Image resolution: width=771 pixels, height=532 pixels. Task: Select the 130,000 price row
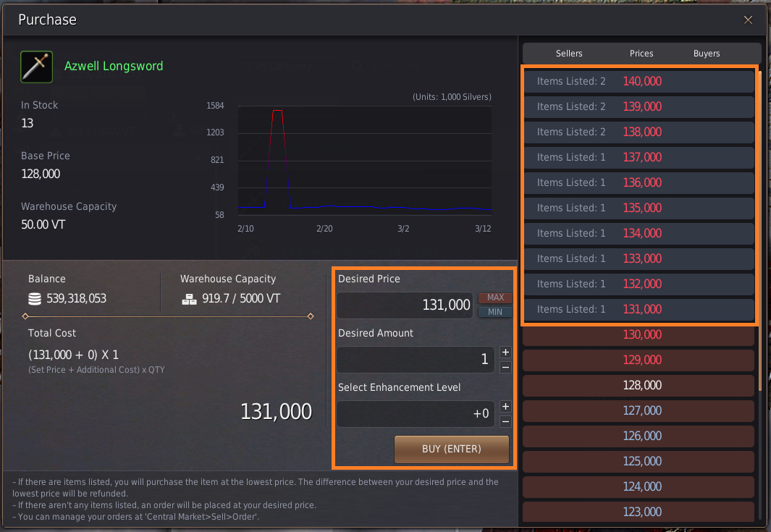click(x=639, y=335)
